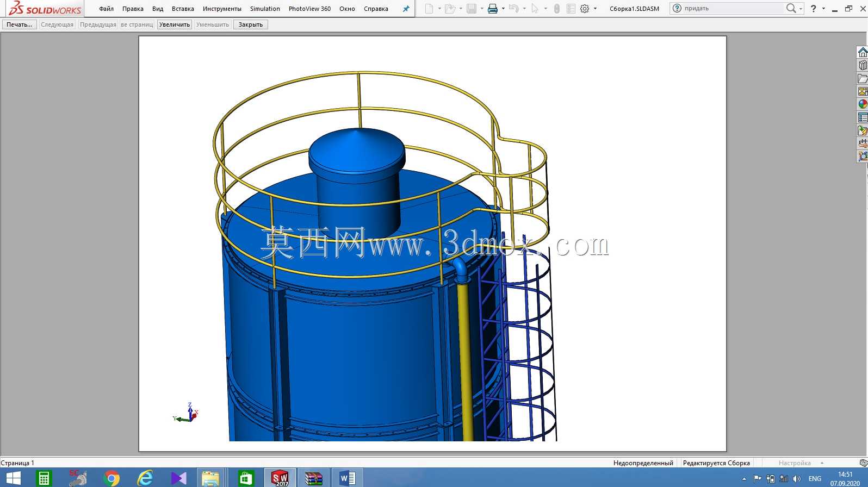Image resolution: width=868 pixels, height=487 pixels.
Task: Expand the Undo dropdown arrow
Action: [524, 9]
